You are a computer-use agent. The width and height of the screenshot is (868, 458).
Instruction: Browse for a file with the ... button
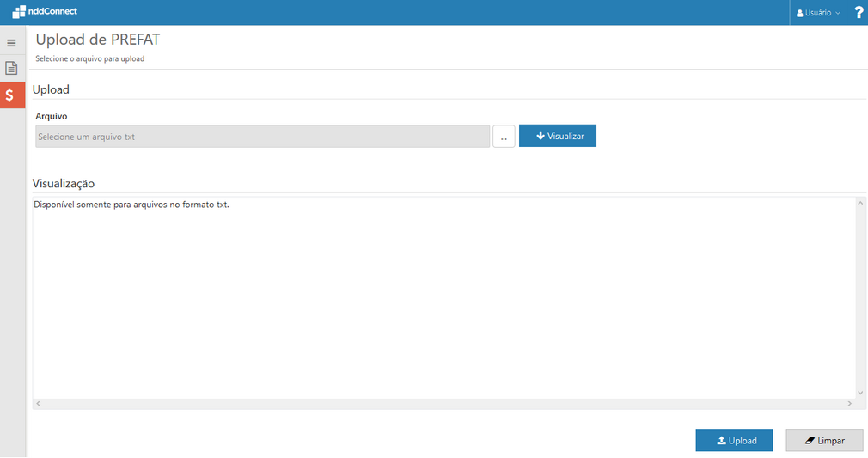(x=504, y=137)
